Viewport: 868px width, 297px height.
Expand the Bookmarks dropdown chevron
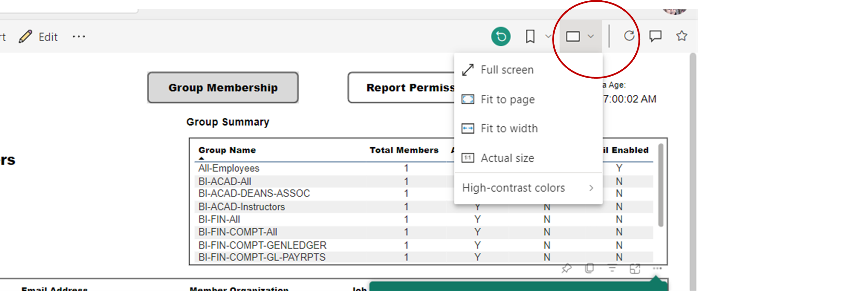point(548,36)
